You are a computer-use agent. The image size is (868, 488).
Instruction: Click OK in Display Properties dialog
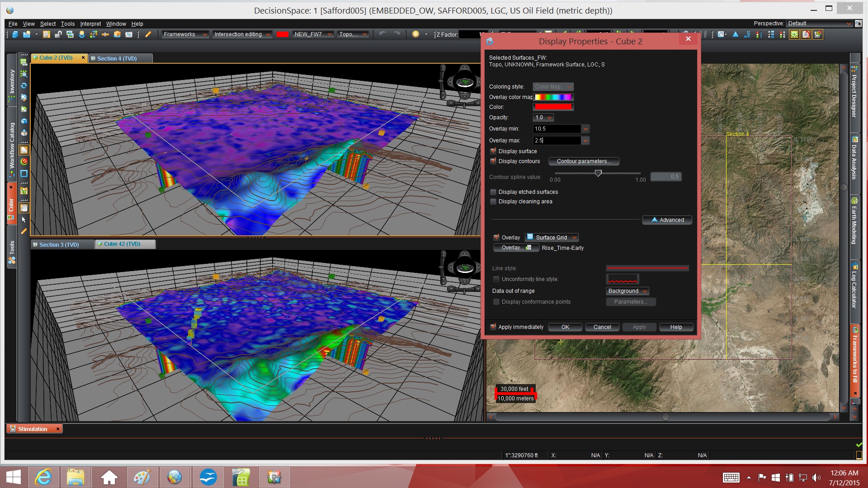(x=565, y=327)
